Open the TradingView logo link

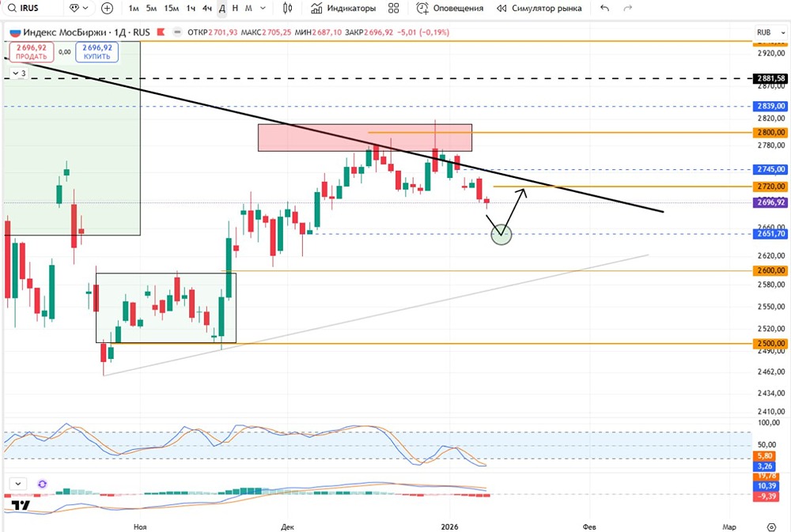(21, 506)
